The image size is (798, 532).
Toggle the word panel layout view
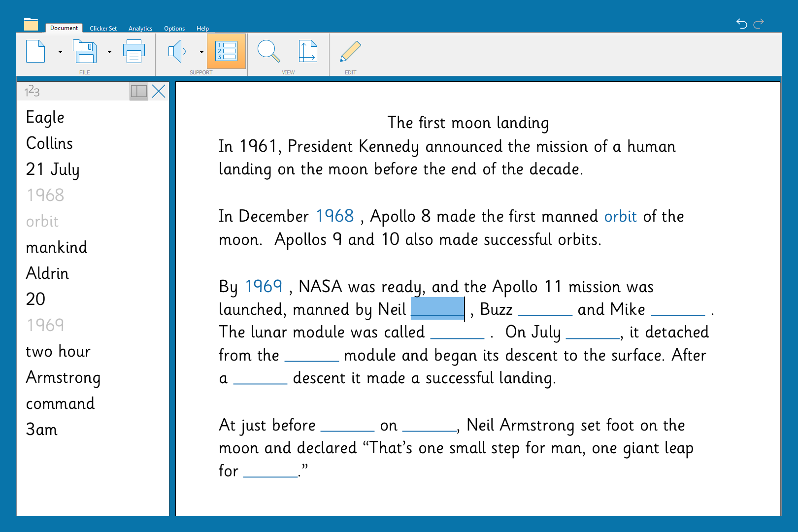coord(139,91)
